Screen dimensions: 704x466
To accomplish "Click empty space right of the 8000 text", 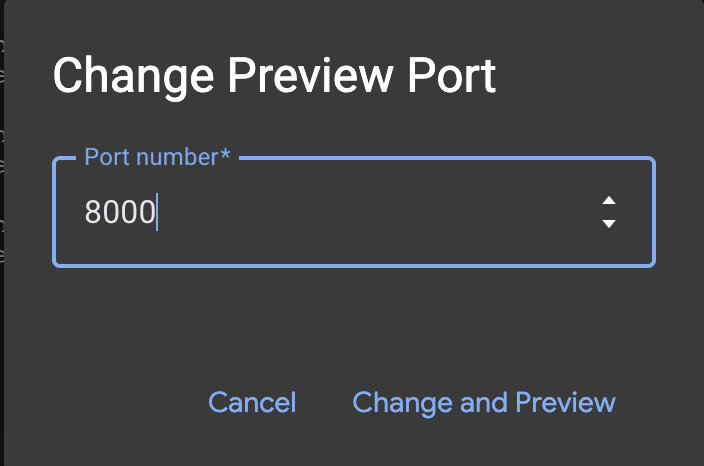I will 380,212.
